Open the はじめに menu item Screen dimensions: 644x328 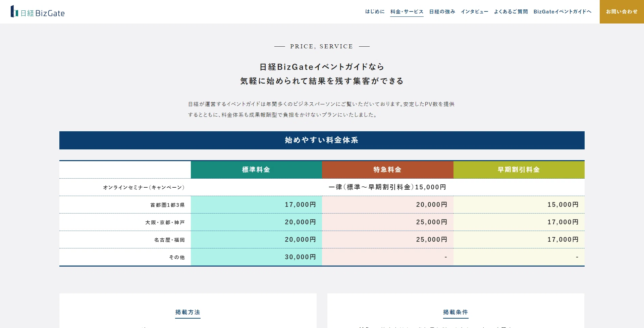point(375,12)
